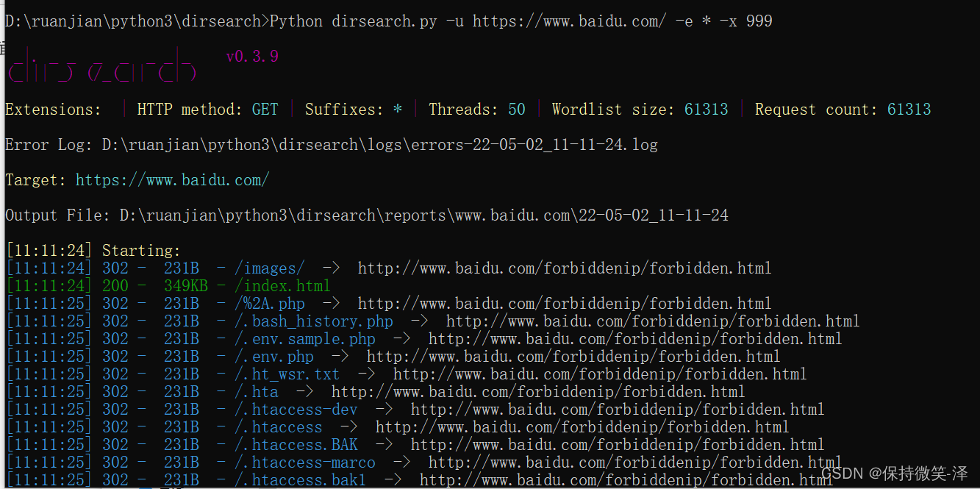Click redirect URL on the /.bash_history.php row

(653, 321)
